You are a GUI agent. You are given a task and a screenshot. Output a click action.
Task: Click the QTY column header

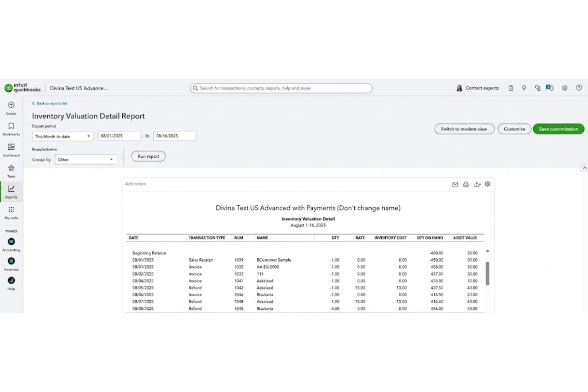coord(335,238)
